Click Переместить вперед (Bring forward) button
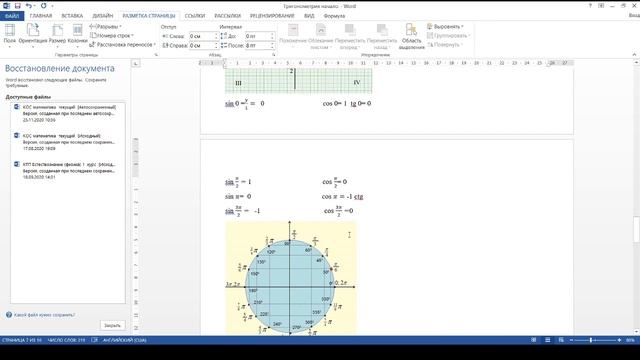The image size is (640, 360). (350, 36)
